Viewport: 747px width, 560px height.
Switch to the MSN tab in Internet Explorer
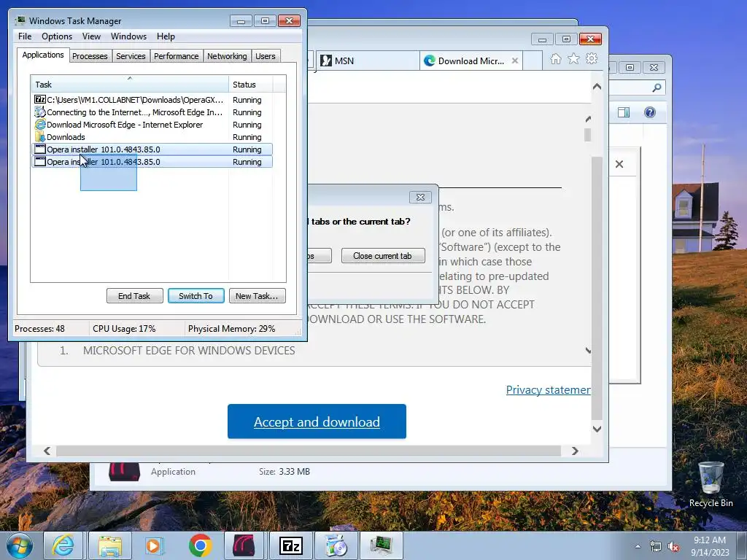point(368,61)
